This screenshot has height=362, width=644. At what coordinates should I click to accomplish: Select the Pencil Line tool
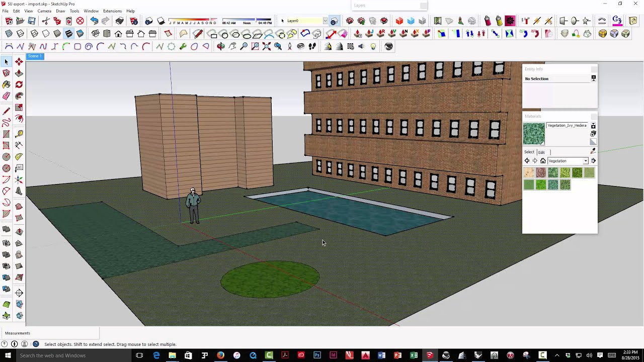7,111
